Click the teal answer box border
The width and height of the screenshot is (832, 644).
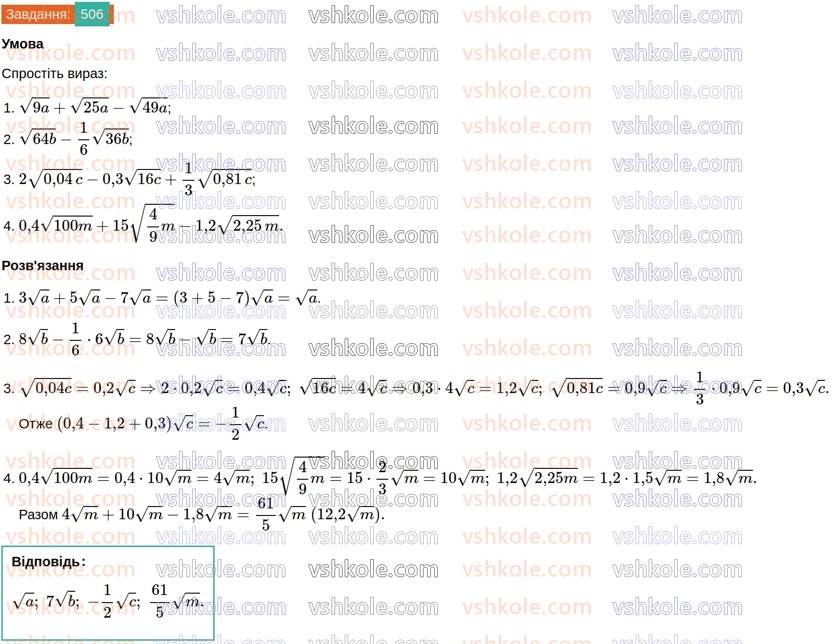[x=107, y=546]
